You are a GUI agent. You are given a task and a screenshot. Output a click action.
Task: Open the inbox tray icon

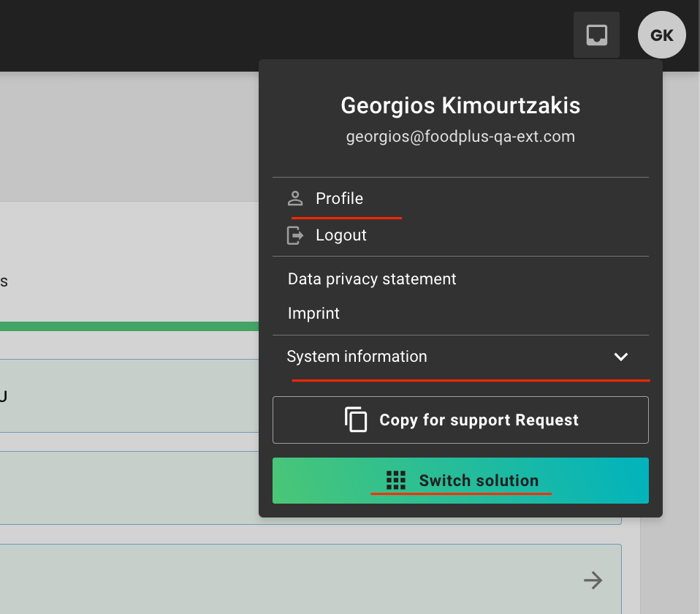point(596,34)
